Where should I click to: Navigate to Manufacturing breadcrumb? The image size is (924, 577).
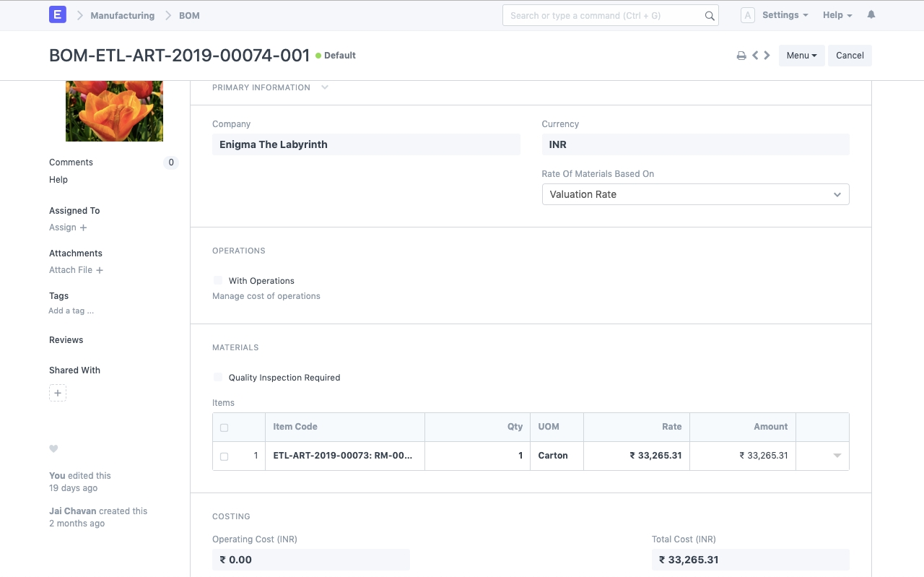pos(122,15)
